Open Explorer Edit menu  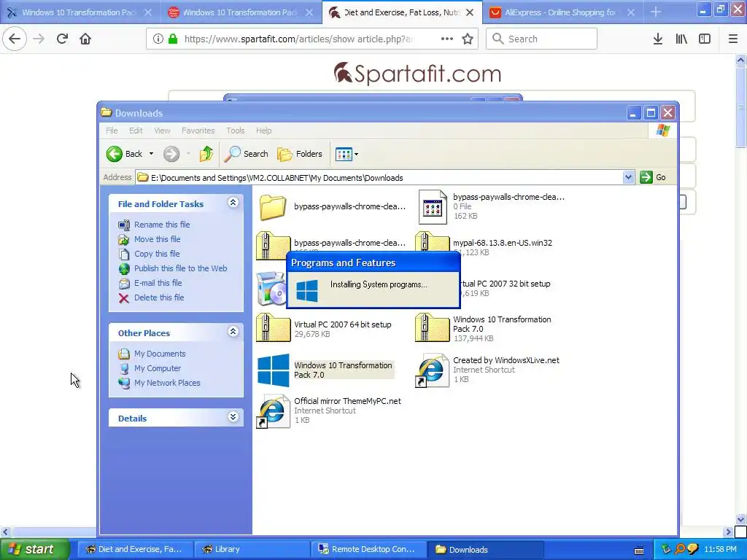point(136,131)
